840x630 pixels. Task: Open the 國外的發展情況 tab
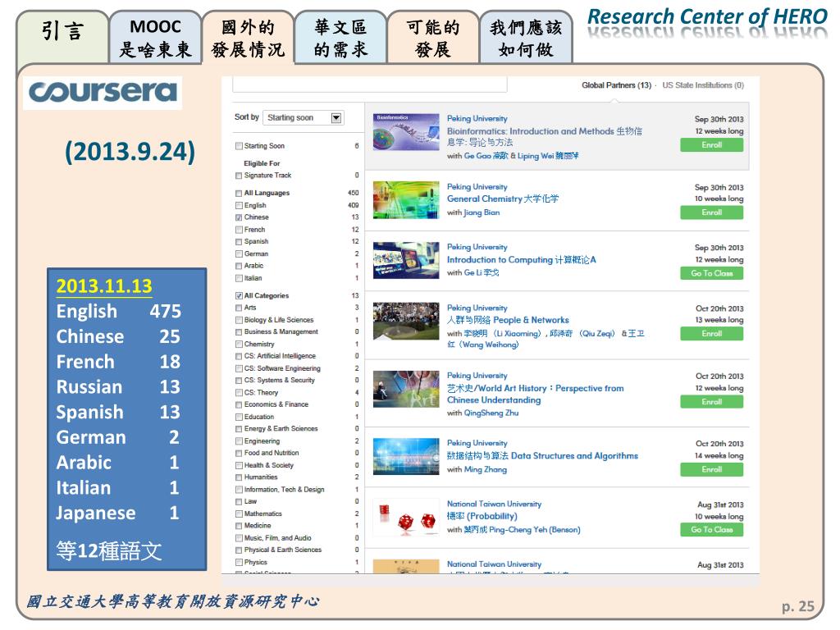(248, 38)
